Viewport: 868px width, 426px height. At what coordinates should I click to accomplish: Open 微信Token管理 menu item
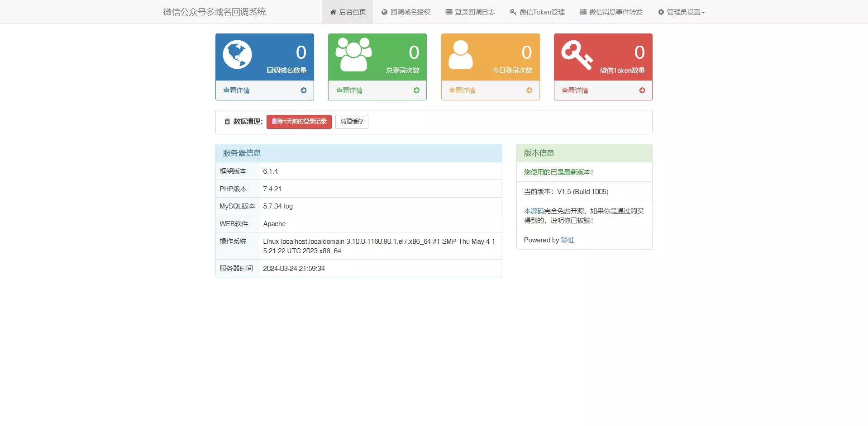pyautogui.click(x=537, y=12)
